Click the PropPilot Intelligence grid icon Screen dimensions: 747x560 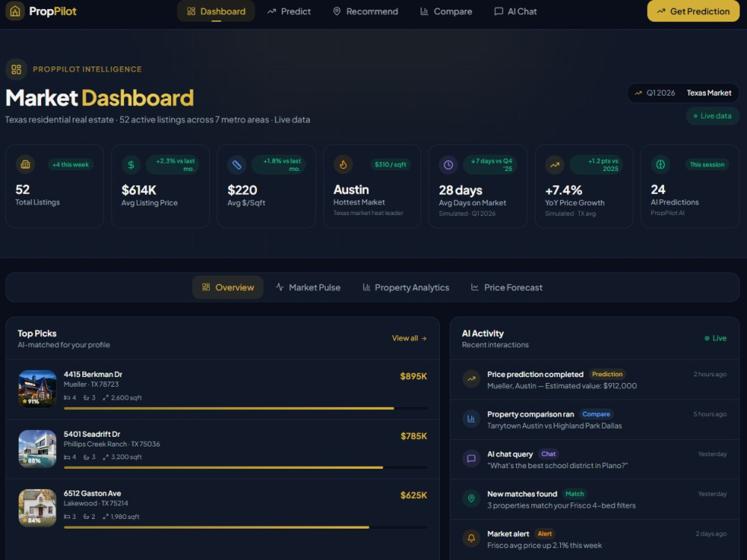[16, 69]
